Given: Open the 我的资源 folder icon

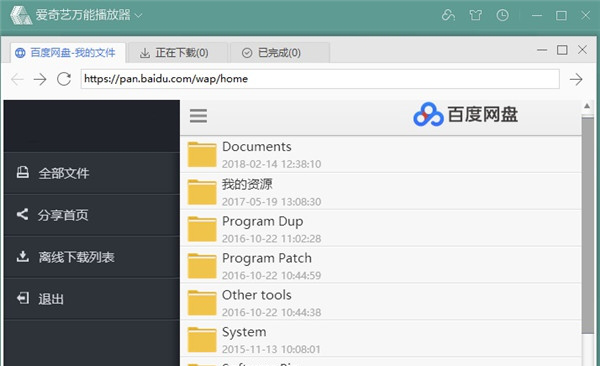Looking at the screenshot, I should tap(202, 192).
